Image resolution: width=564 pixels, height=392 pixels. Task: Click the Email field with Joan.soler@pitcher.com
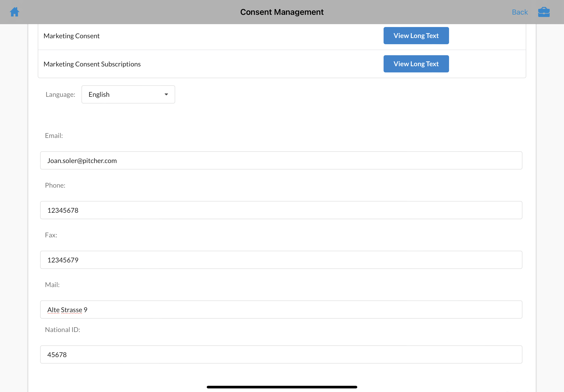(x=281, y=161)
